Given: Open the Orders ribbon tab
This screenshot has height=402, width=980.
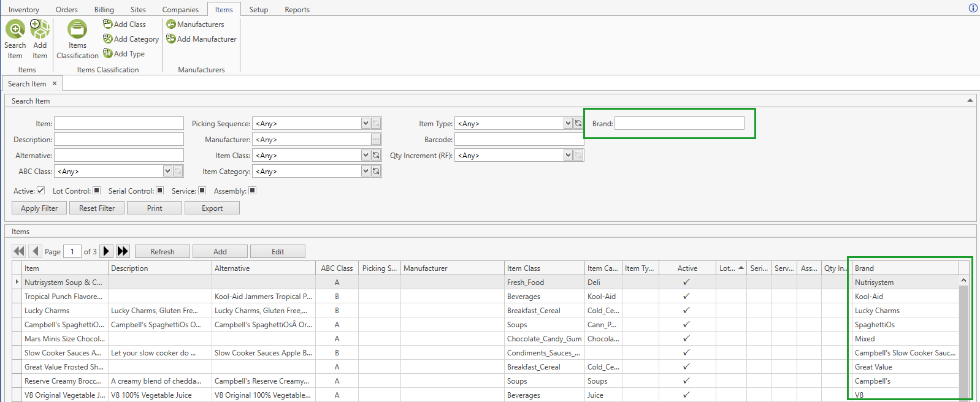Looking at the screenshot, I should click(66, 9).
